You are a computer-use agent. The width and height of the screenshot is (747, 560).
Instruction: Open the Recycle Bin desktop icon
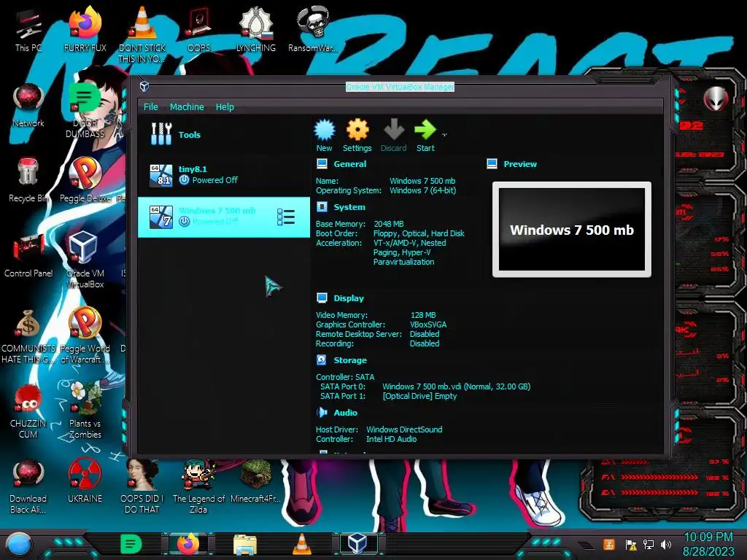tap(28, 181)
